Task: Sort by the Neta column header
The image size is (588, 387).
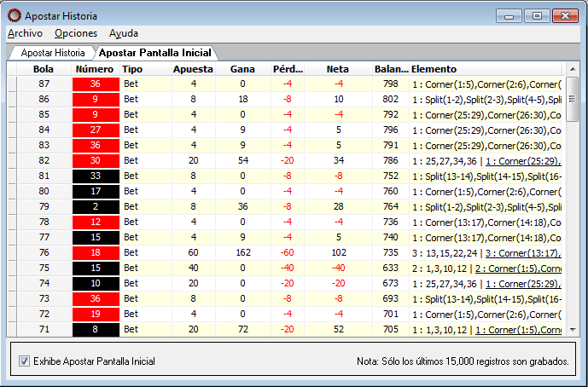Action: (x=338, y=69)
